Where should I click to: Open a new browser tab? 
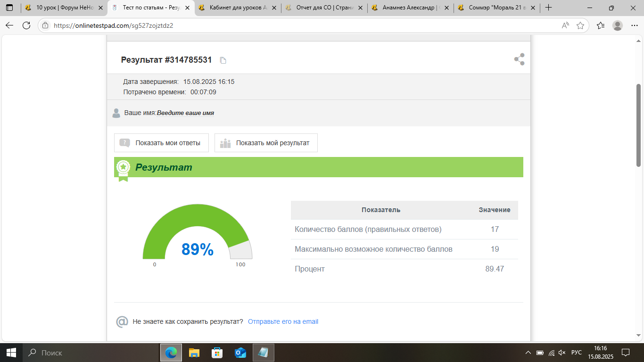tap(548, 8)
